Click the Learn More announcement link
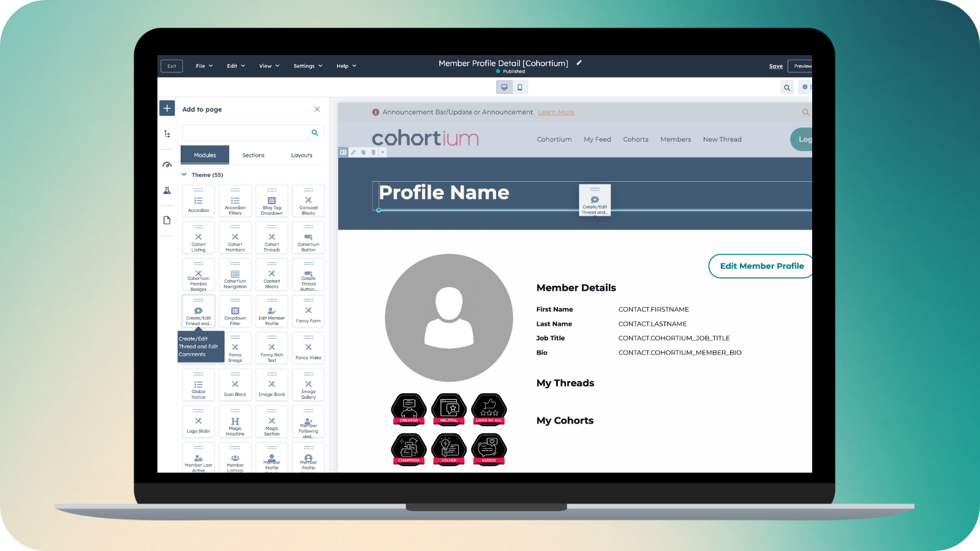 [556, 113]
